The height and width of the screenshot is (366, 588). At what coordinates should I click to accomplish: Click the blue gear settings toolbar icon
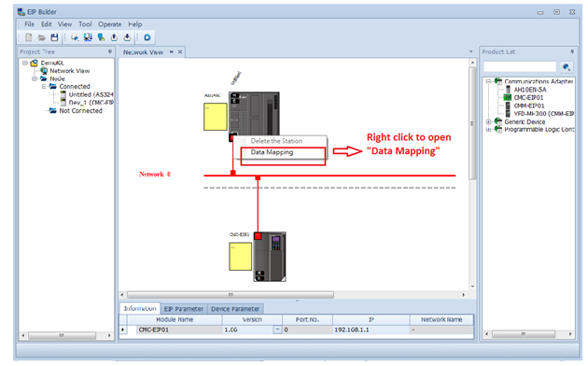[x=147, y=37]
